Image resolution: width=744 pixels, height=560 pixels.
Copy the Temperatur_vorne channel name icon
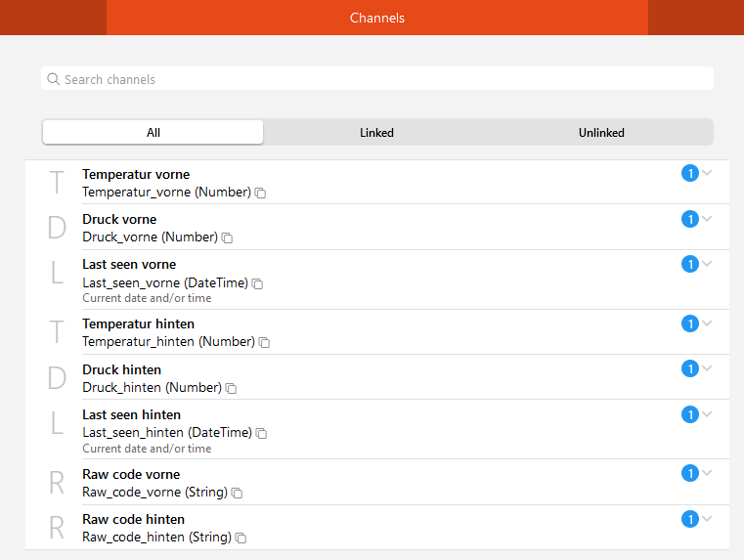[260, 194]
